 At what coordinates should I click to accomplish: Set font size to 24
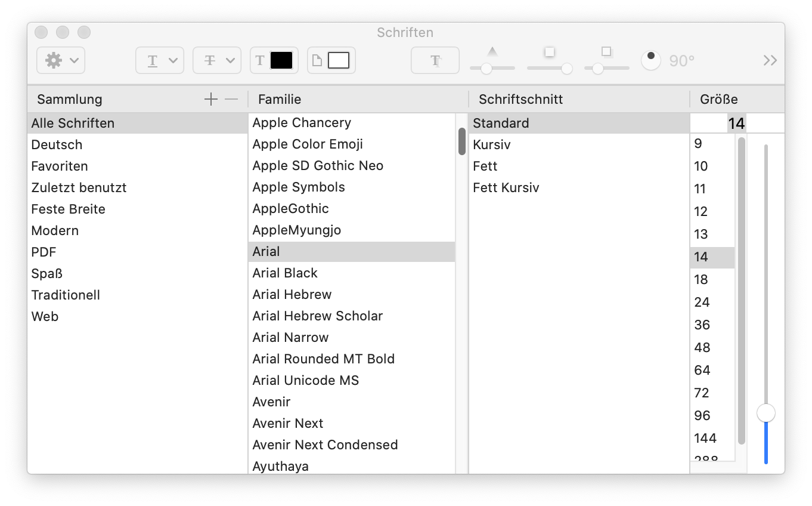712,302
